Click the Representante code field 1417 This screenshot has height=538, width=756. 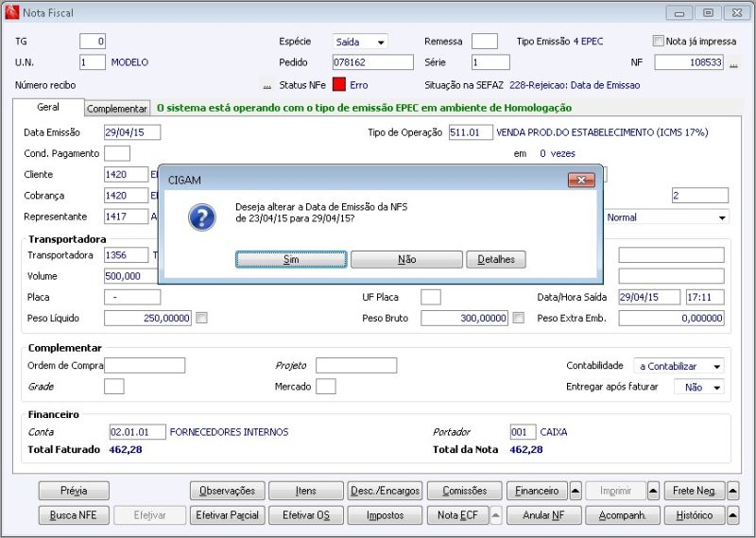click(127, 217)
